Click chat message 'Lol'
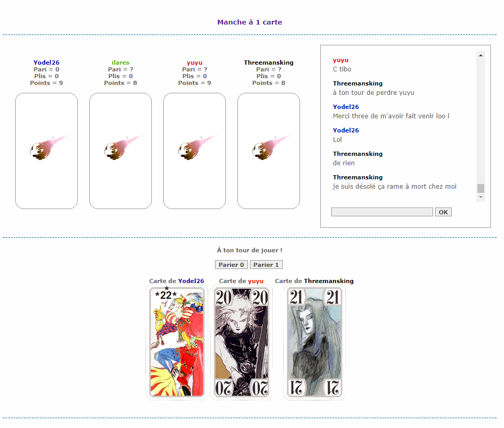This screenshot has width=504, height=428. pyautogui.click(x=337, y=139)
